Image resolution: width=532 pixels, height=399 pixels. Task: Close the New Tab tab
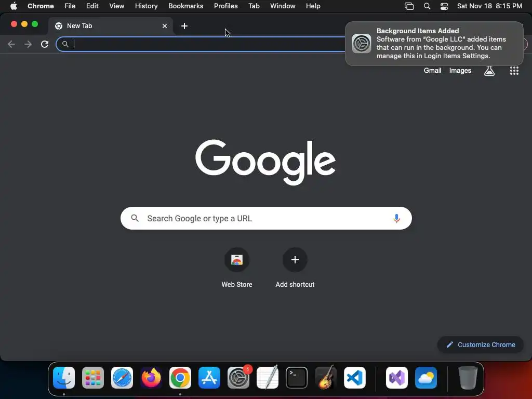165,26
